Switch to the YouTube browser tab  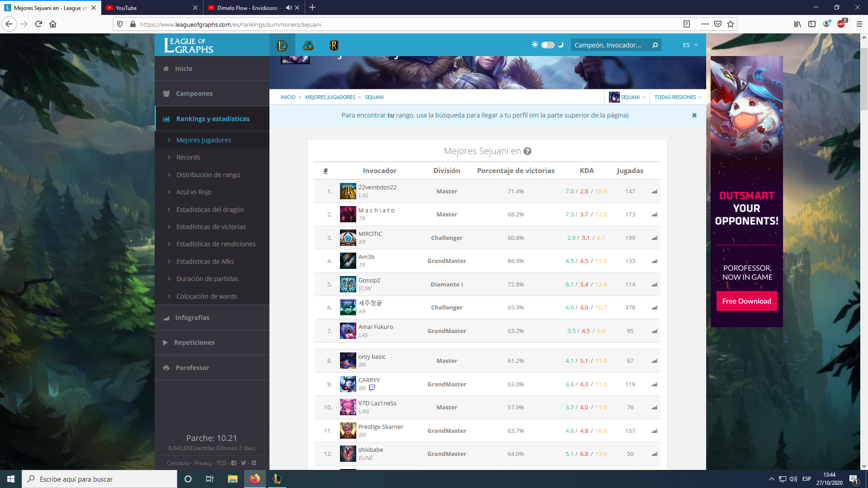point(149,8)
